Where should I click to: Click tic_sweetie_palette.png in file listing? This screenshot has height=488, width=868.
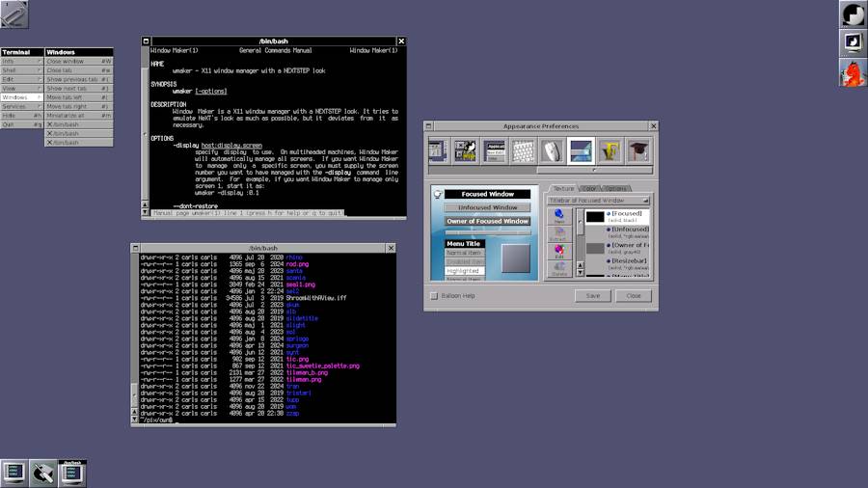click(323, 366)
